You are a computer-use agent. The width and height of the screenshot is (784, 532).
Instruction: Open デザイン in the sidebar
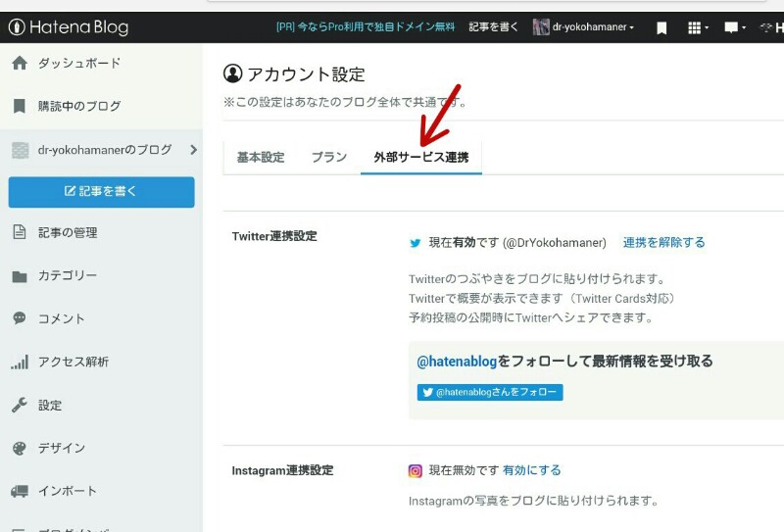coord(62,448)
